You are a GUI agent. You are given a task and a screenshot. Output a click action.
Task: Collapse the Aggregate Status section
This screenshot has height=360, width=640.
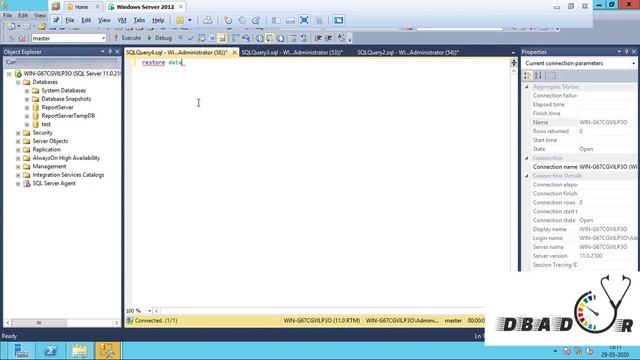point(527,87)
